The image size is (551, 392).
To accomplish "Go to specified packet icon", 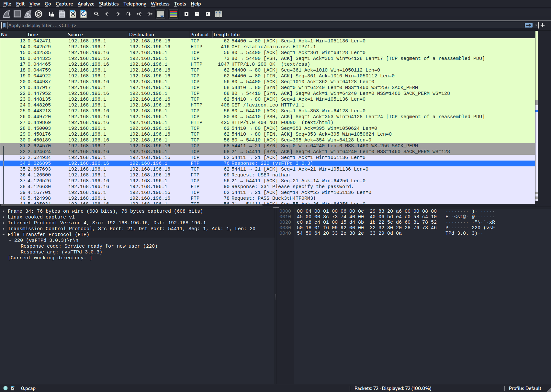I will pyautogui.click(x=129, y=14).
